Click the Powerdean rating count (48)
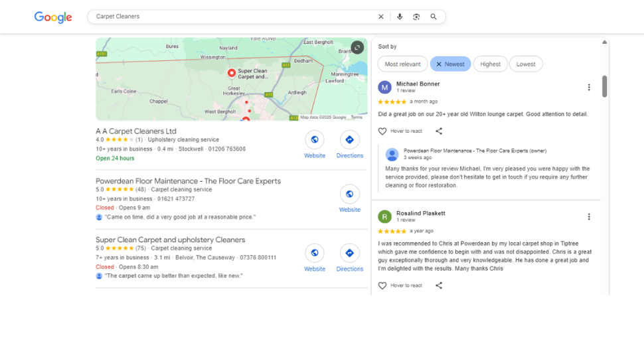Viewport: 644px width, 343px height. coord(141,190)
